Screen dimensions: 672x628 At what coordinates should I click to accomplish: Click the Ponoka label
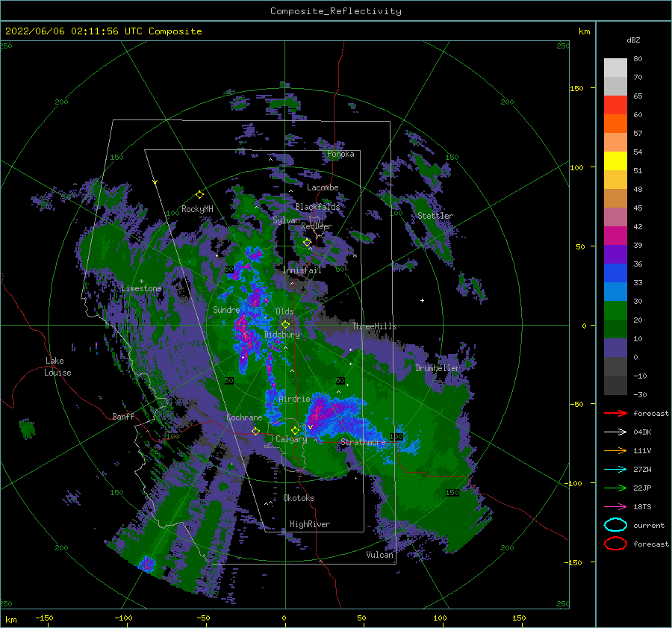(x=340, y=154)
